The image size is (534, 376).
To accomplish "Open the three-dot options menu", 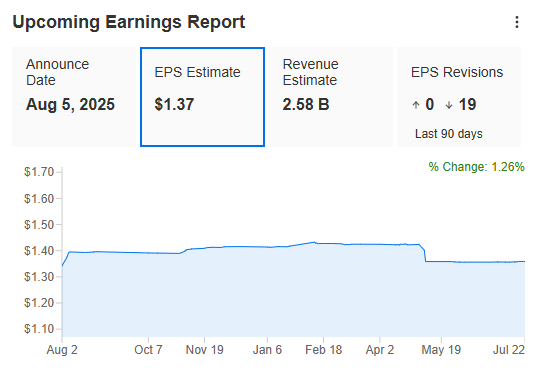I will 517,22.
